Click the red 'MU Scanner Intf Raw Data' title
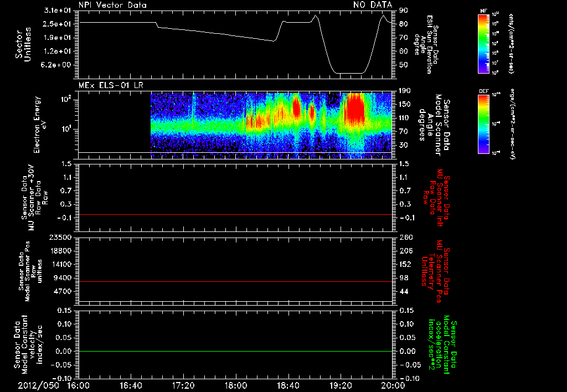Image resolution: width=567 pixels, height=392 pixels. [x=436, y=198]
